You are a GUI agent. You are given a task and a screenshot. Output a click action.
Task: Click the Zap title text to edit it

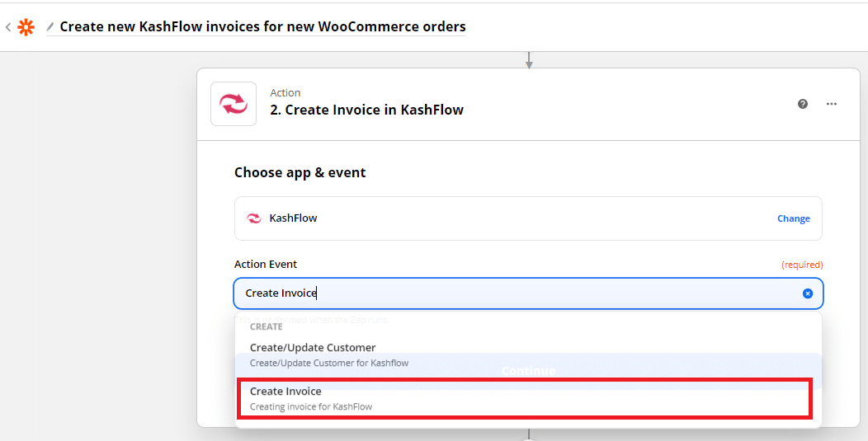click(262, 26)
